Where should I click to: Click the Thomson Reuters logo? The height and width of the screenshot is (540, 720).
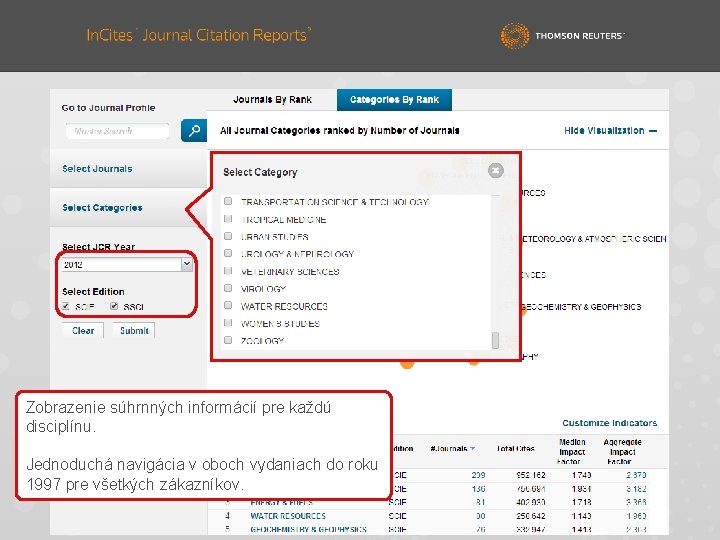(563, 35)
